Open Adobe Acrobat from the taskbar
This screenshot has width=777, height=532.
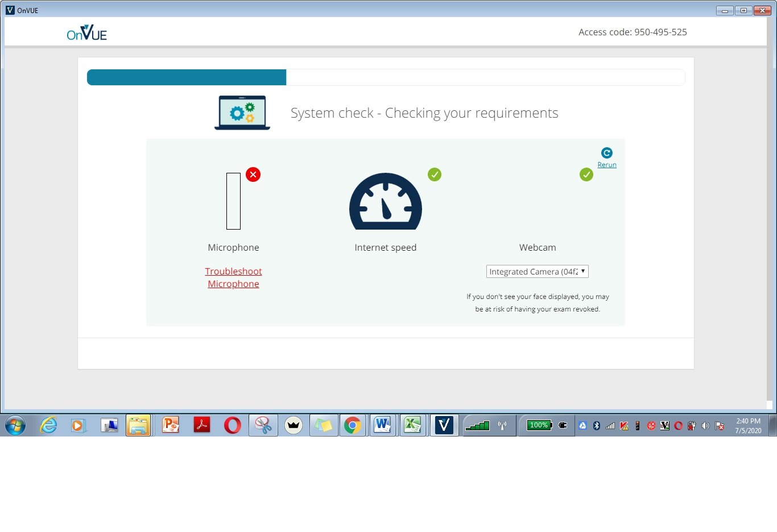click(x=202, y=425)
